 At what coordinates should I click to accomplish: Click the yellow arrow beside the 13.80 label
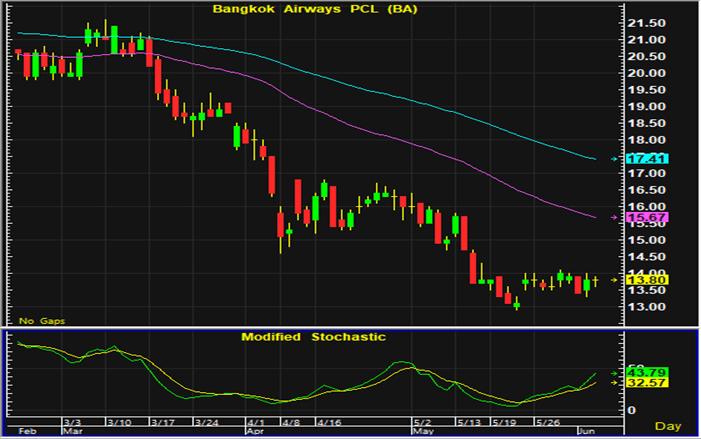(x=614, y=281)
